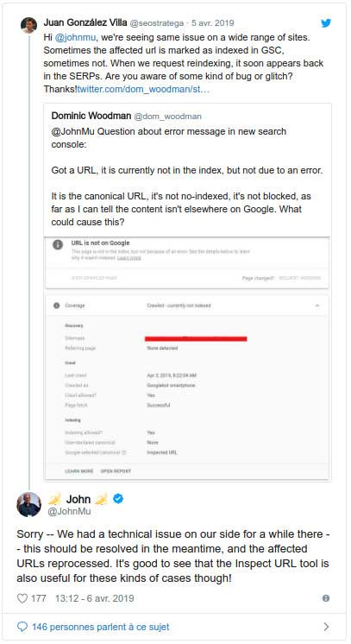Viewport: 351px width, 644px height.
Task: Click the 13:12 - 6 avr. 2019 timestamp
Action: (x=94, y=598)
